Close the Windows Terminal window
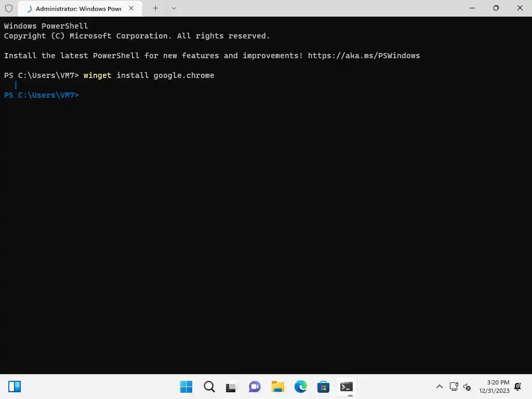532x399 pixels. (x=520, y=8)
